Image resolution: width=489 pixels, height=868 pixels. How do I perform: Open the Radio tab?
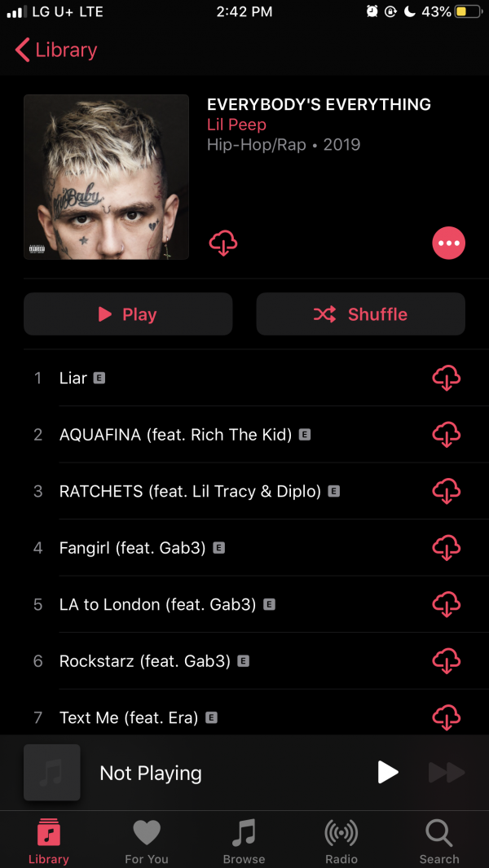coord(341,841)
